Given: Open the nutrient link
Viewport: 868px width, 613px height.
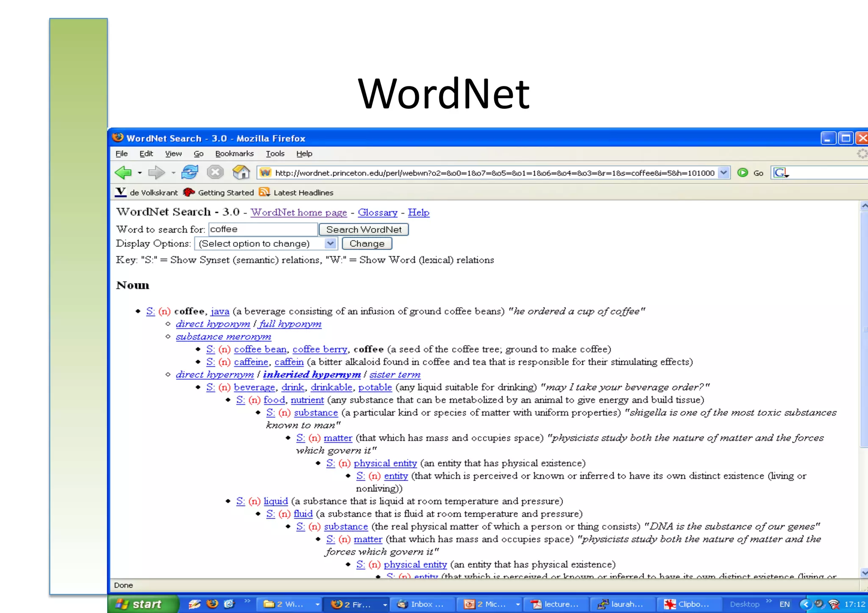Looking at the screenshot, I should (307, 400).
